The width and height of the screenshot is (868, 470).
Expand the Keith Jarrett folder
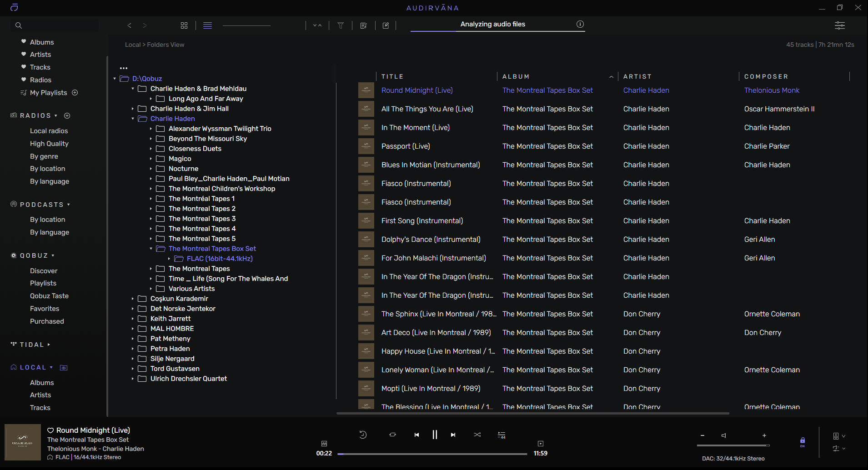(133, 319)
